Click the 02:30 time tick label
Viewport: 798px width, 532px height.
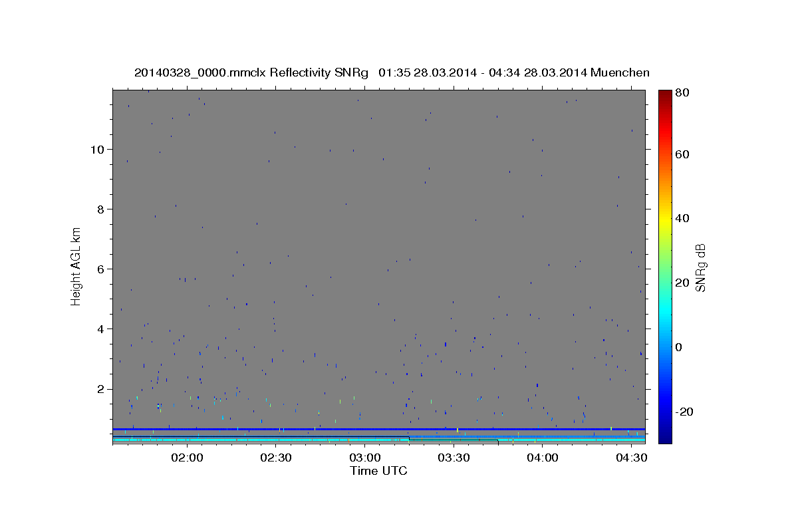275,458
